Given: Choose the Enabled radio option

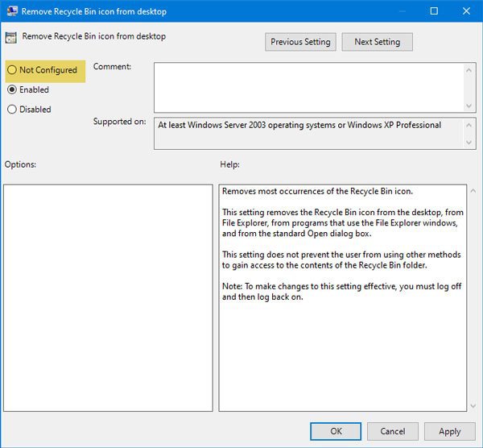Looking at the screenshot, I should click(x=12, y=90).
